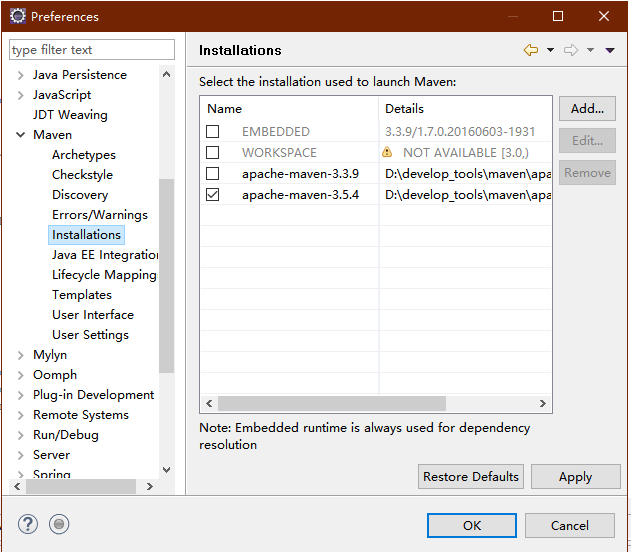The height and width of the screenshot is (552, 631).
Task: Expand the JavaScript tree node
Action: coord(21,95)
